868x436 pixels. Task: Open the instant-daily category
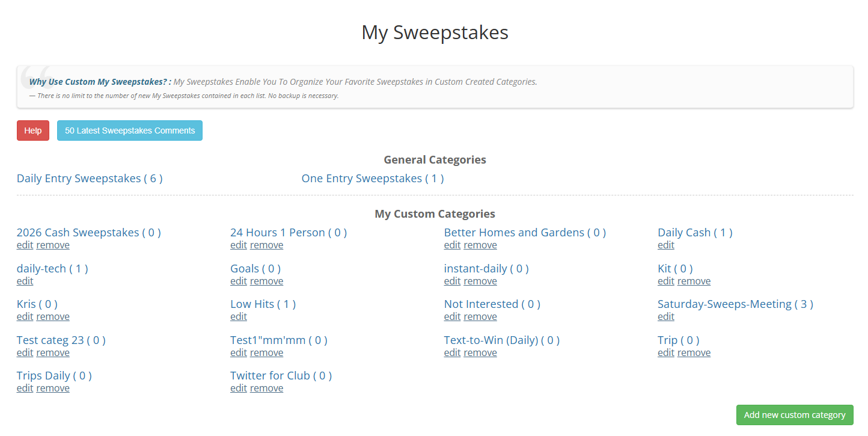click(x=486, y=269)
